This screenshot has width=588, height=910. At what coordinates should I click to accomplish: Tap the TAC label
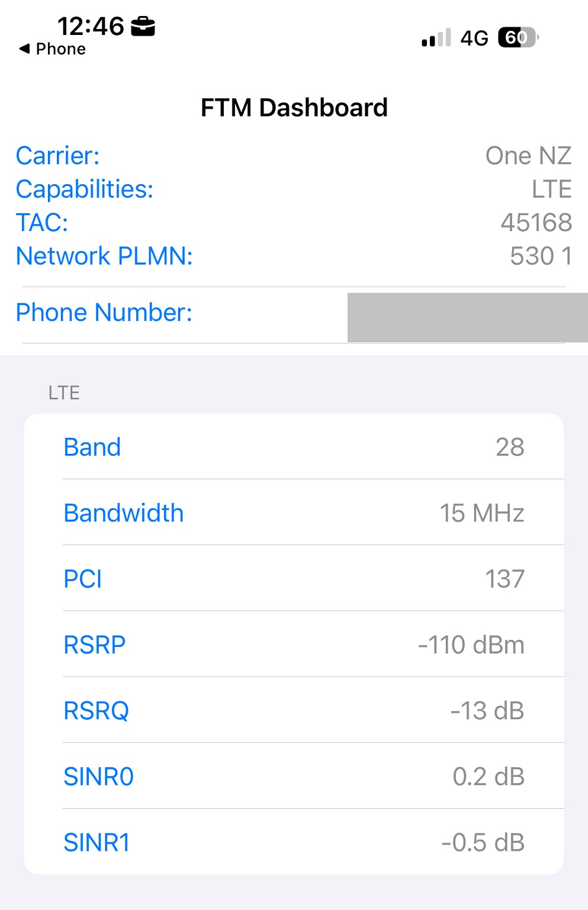pos(42,223)
